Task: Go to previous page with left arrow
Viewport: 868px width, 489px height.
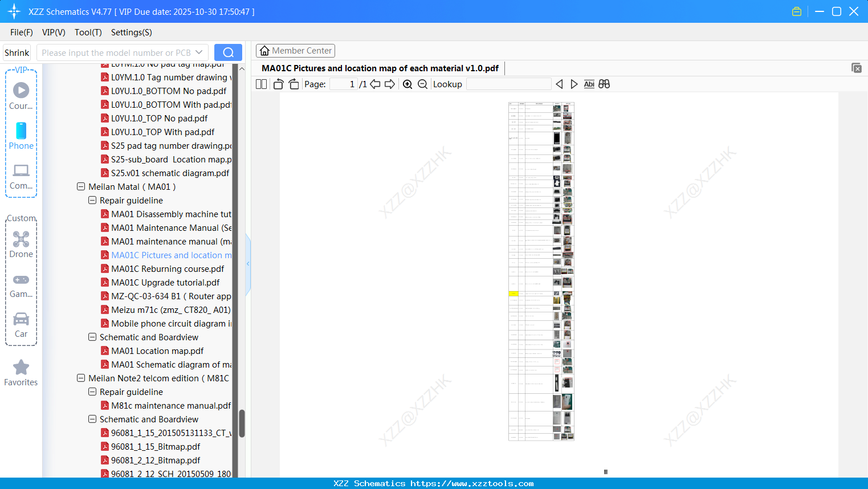Action: coord(375,84)
